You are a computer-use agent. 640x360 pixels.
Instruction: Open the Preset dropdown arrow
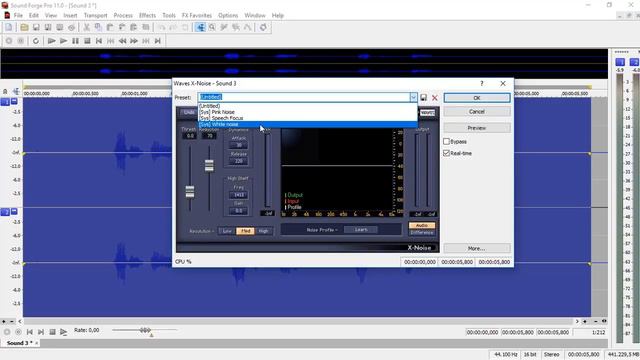(413, 97)
